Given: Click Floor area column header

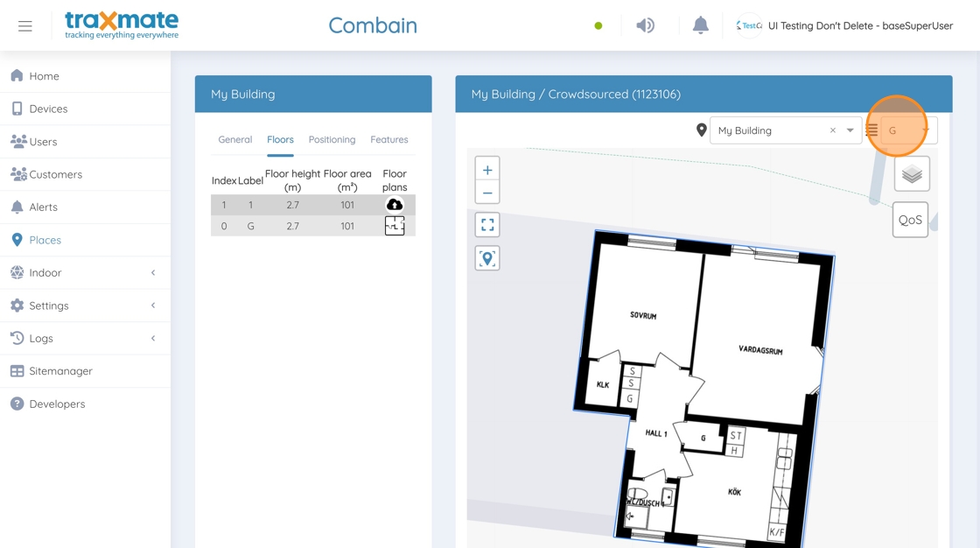Looking at the screenshot, I should click(347, 180).
